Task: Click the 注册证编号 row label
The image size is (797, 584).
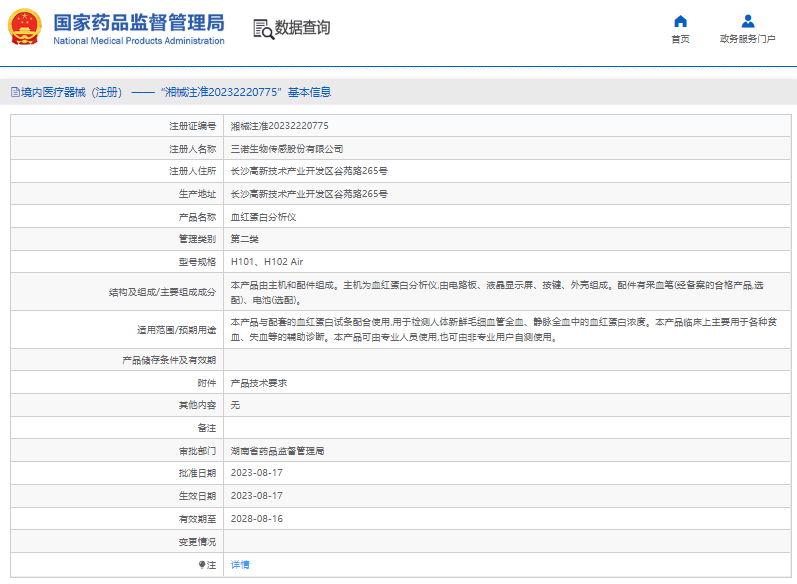Action: click(x=193, y=126)
